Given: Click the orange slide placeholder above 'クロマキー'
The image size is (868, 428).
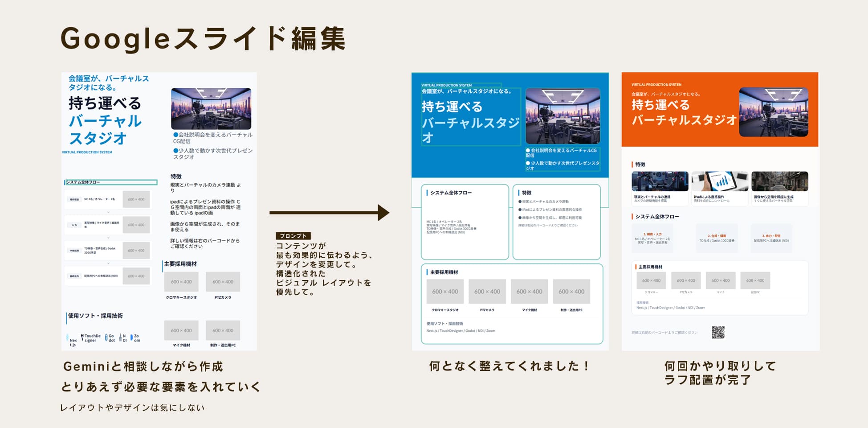Looking at the screenshot, I should (x=651, y=280).
